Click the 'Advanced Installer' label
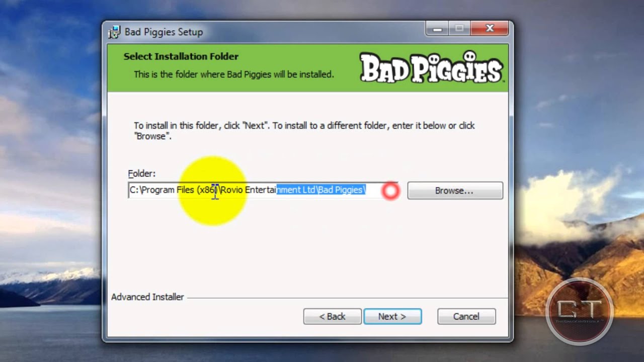Viewport: 644px width, 362px height. pyautogui.click(x=147, y=297)
